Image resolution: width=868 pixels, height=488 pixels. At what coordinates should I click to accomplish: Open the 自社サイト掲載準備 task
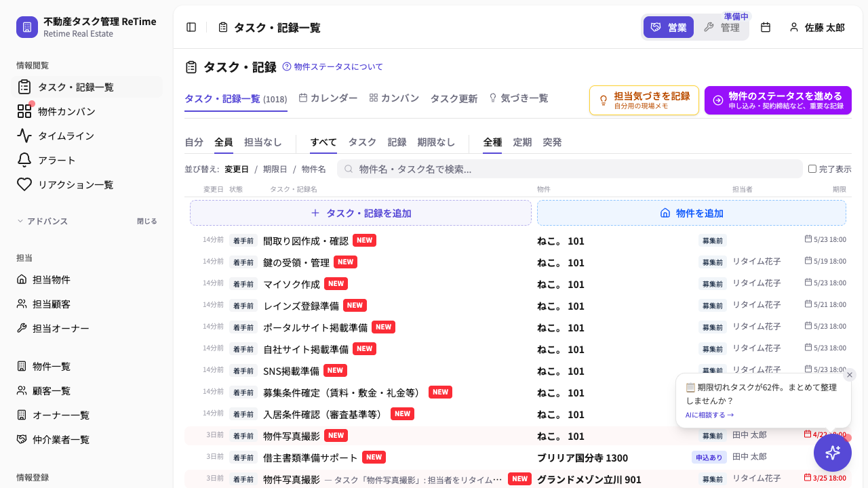click(306, 349)
